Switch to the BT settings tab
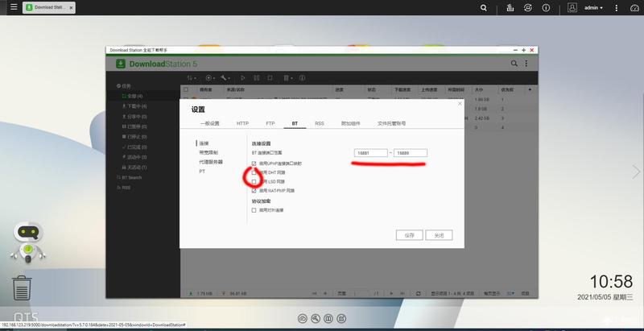 [295, 123]
